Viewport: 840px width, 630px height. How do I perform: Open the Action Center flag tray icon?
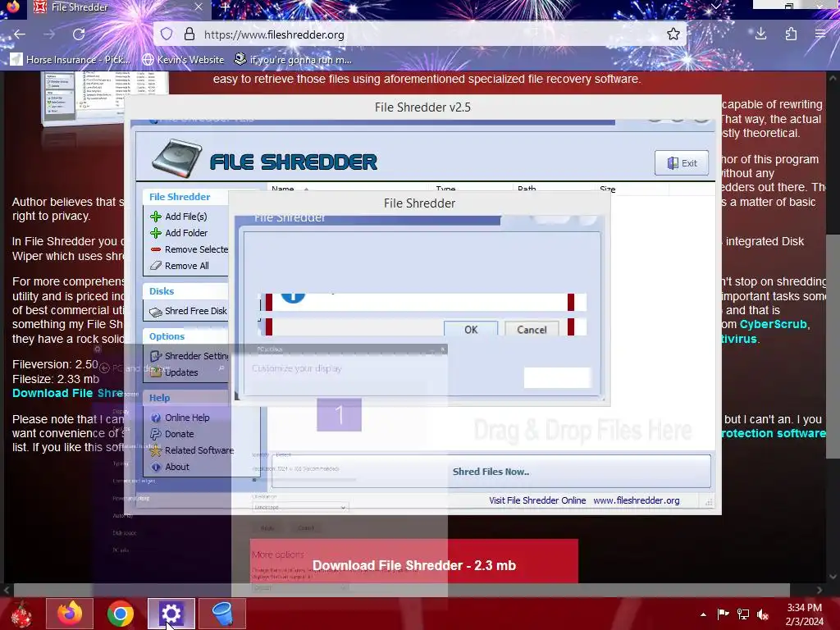pyautogui.click(x=723, y=614)
